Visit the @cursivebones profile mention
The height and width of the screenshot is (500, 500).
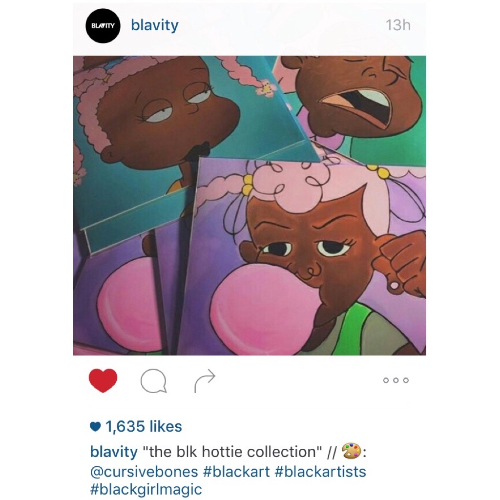[x=144, y=472]
